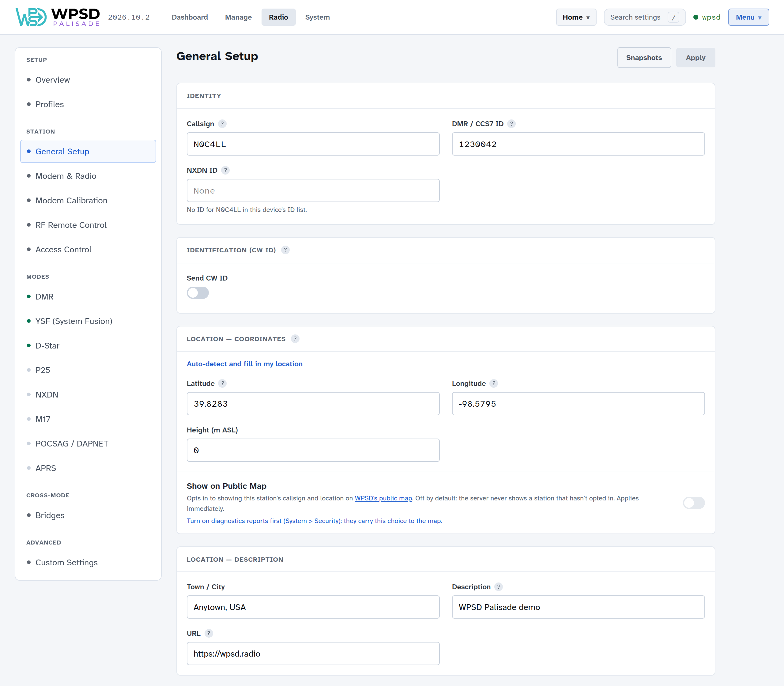The height and width of the screenshot is (686, 784).
Task: Open Bridges under Cross-Mode
Action: [x=88, y=515]
